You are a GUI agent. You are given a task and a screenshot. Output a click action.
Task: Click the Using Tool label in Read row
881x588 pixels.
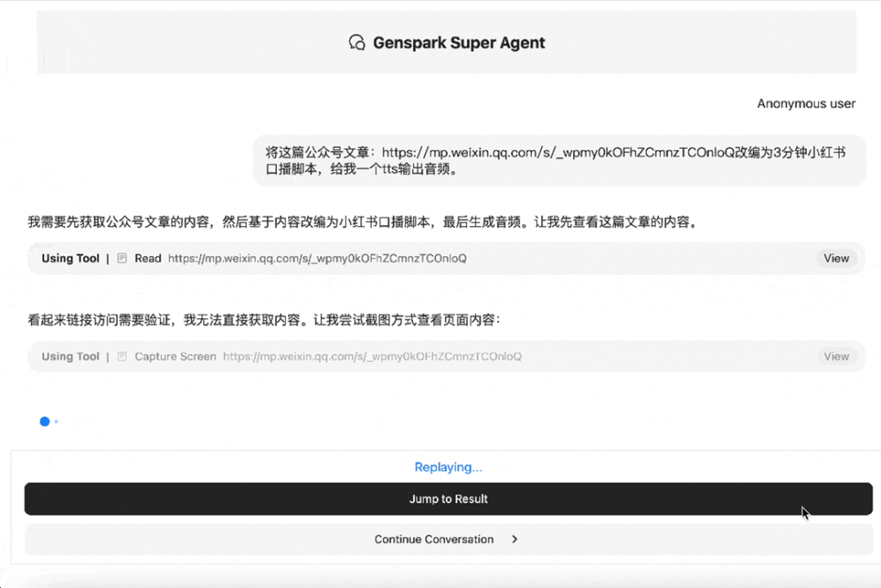point(71,258)
